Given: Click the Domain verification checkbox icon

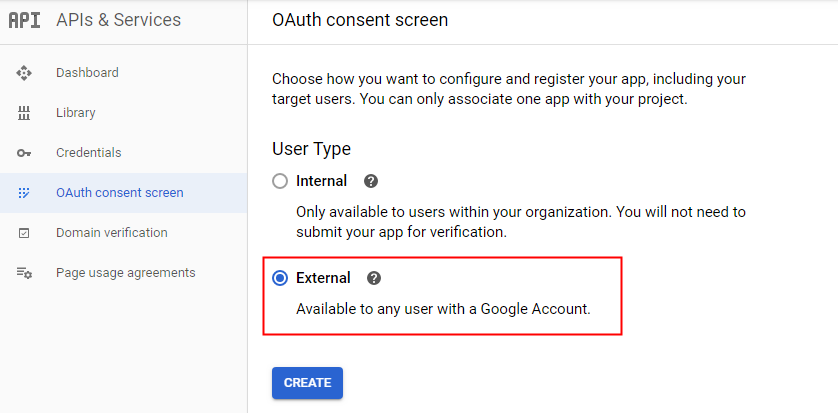Looking at the screenshot, I should tap(24, 233).
